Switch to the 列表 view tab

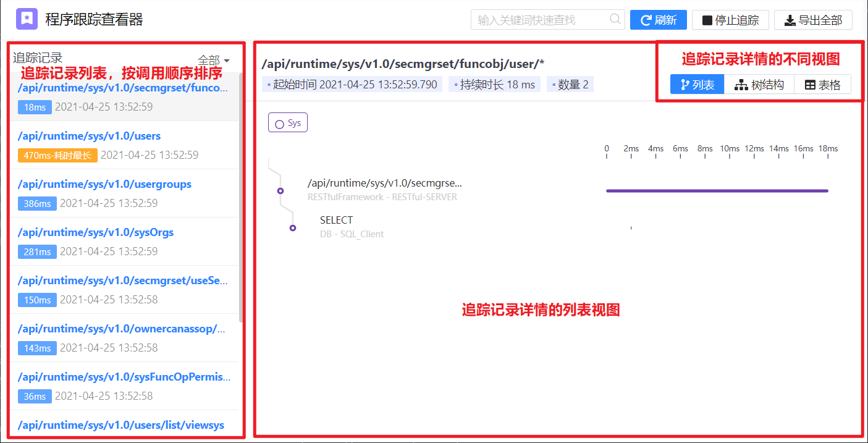697,85
